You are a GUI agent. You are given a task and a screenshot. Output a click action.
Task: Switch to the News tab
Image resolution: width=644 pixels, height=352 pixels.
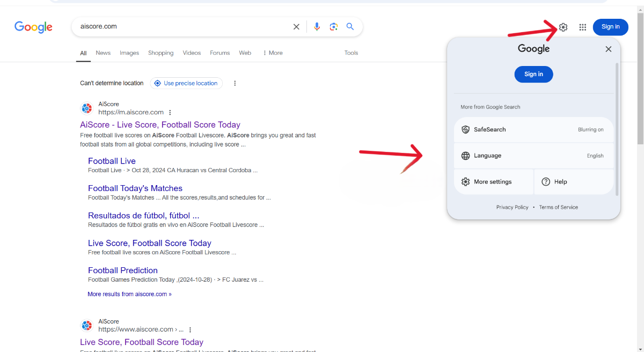103,53
